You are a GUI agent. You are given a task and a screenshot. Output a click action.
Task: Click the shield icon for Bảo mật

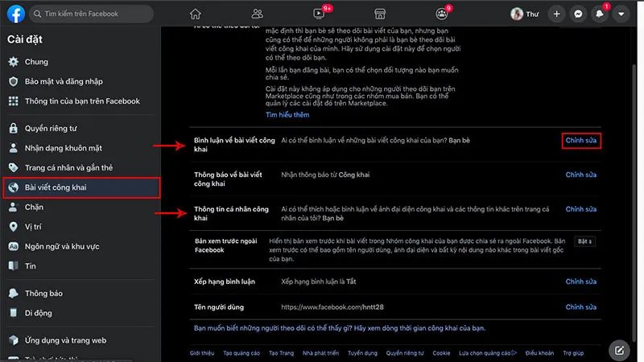point(14,81)
